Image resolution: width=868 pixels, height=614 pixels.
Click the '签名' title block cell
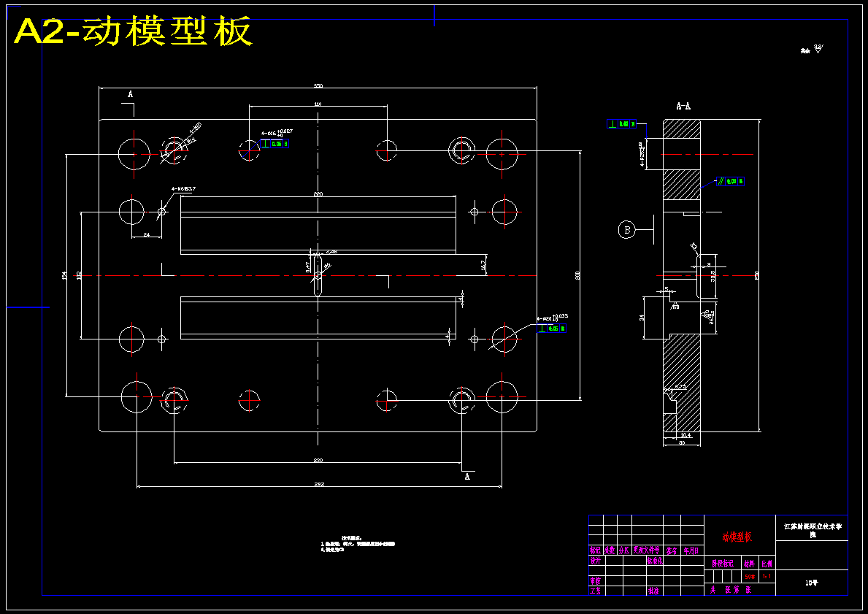pyautogui.click(x=672, y=550)
